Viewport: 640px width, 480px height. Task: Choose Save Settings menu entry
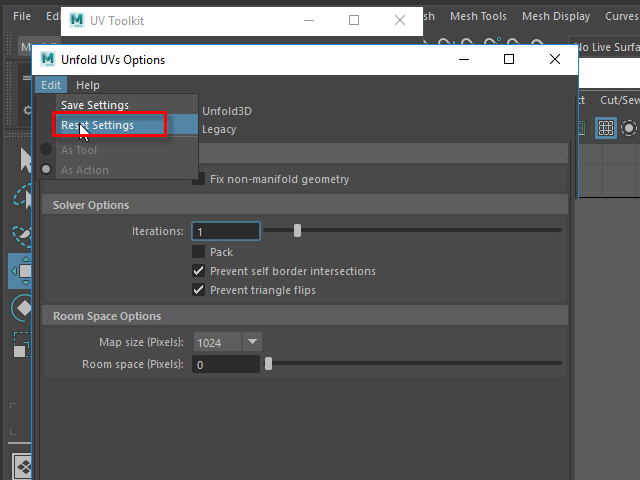[x=95, y=105]
